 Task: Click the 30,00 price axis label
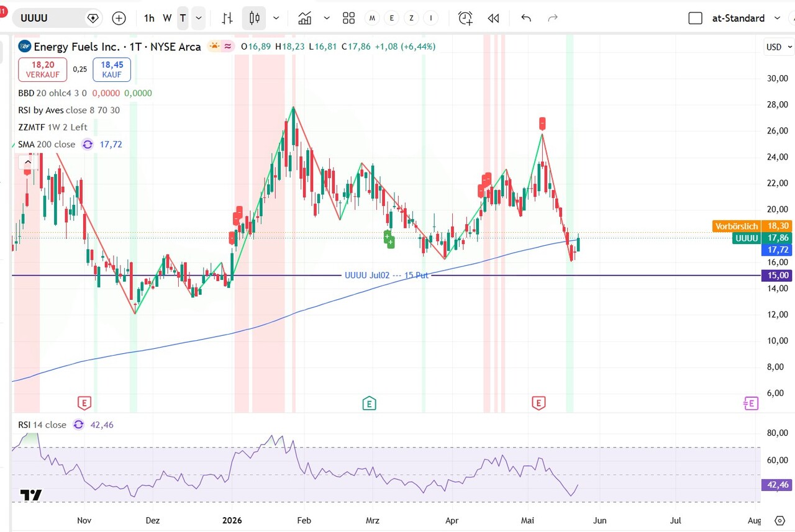pyautogui.click(x=778, y=78)
